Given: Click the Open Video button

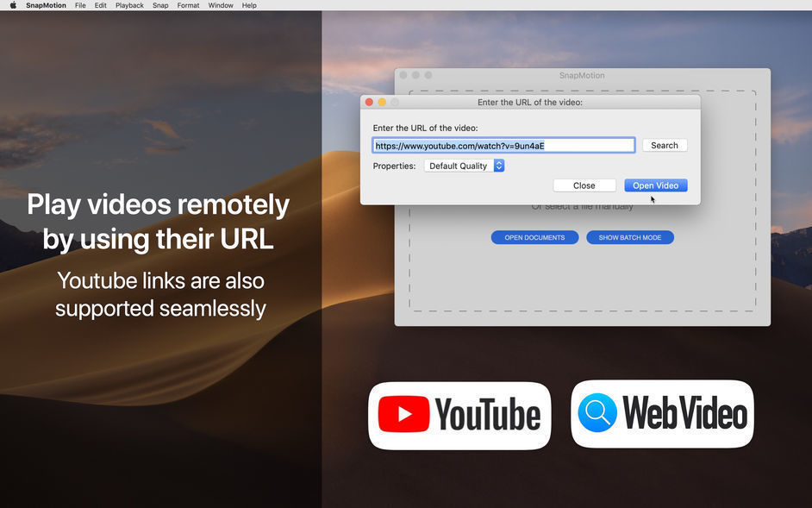Looking at the screenshot, I should (655, 185).
